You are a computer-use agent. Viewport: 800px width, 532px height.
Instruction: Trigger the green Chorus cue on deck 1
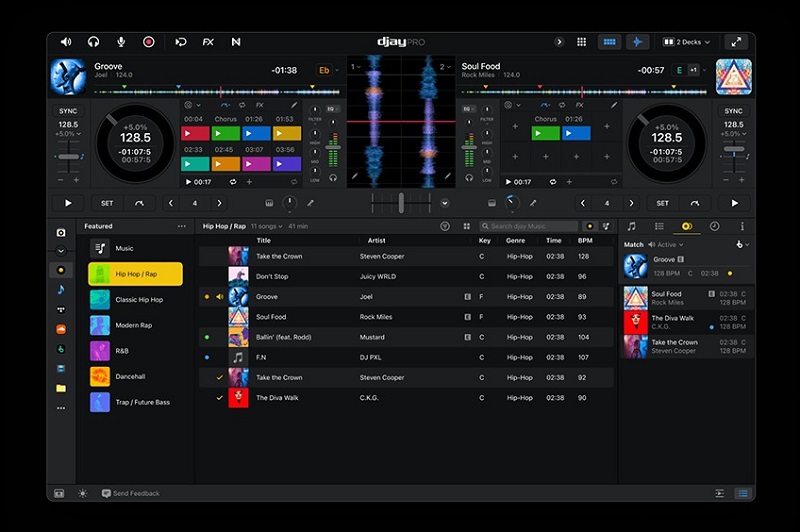point(226,133)
